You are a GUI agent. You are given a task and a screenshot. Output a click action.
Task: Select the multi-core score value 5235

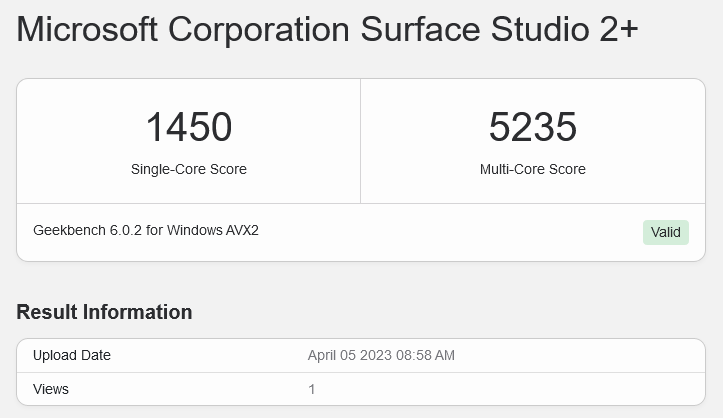tap(533, 127)
